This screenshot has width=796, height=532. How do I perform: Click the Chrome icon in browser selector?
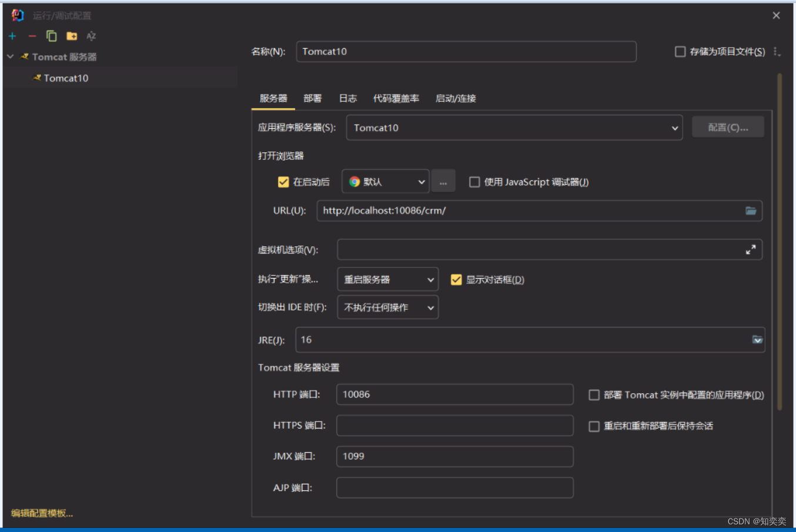(354, 182)
